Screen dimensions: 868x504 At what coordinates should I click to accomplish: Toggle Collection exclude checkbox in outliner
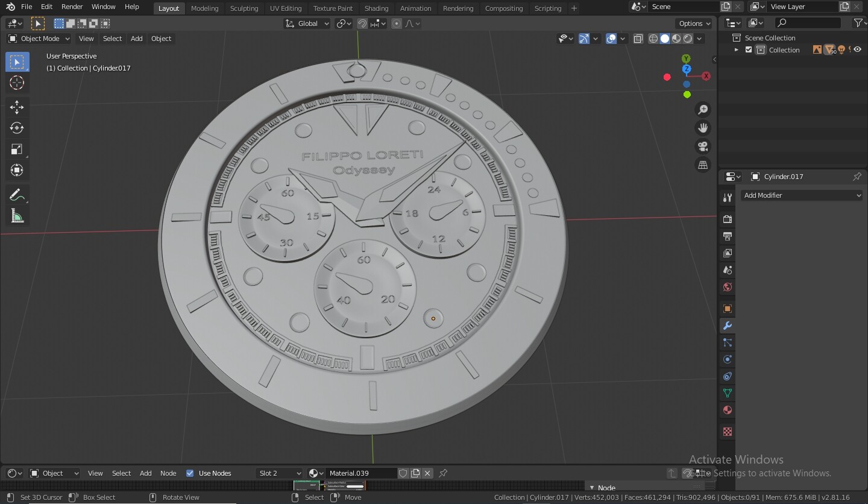[749, 50]
